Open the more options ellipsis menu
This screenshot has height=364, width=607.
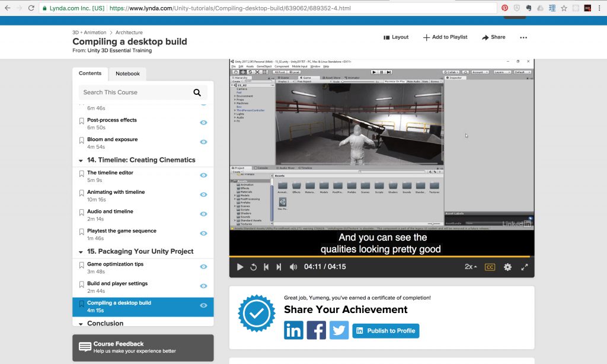pyautogui.click(x=523, y=37)
